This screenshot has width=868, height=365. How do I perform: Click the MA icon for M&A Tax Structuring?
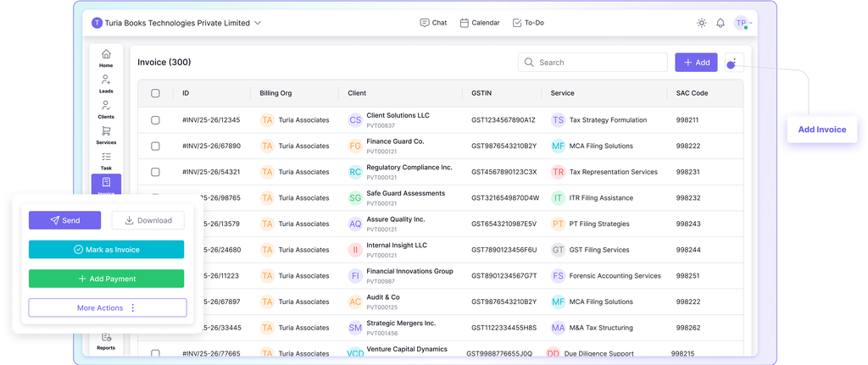click(558, 328)
